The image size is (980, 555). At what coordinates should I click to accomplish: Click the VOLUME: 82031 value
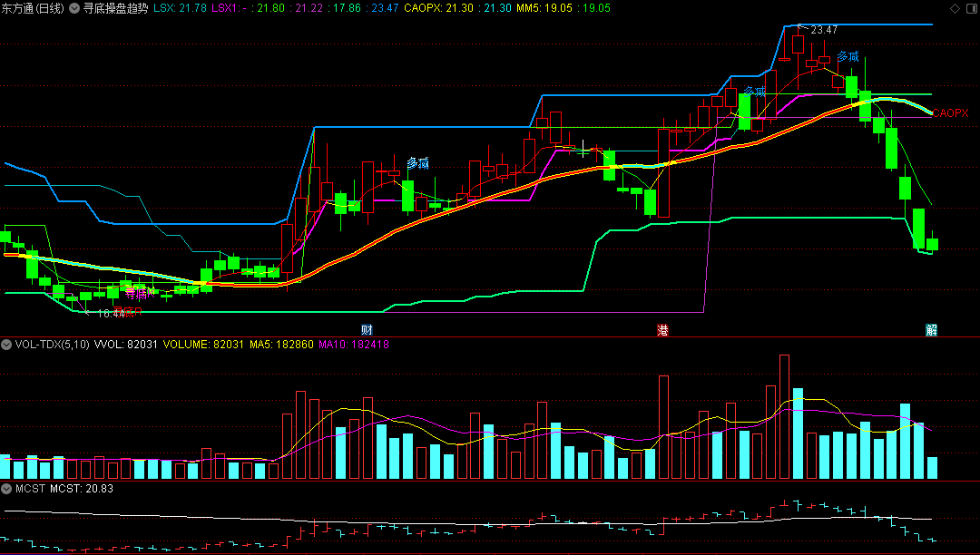coord(203,345)
